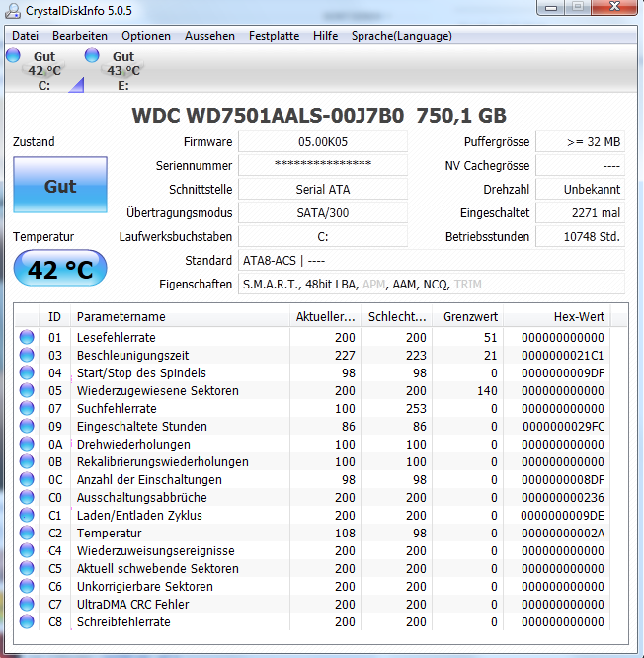Click the blue status orb for drive C:

[13, 55]
